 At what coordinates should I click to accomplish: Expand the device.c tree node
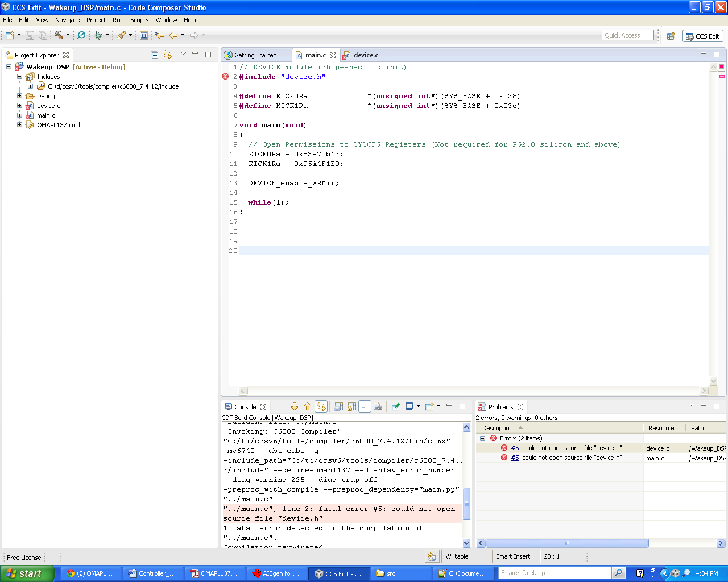tap(19, 106)
